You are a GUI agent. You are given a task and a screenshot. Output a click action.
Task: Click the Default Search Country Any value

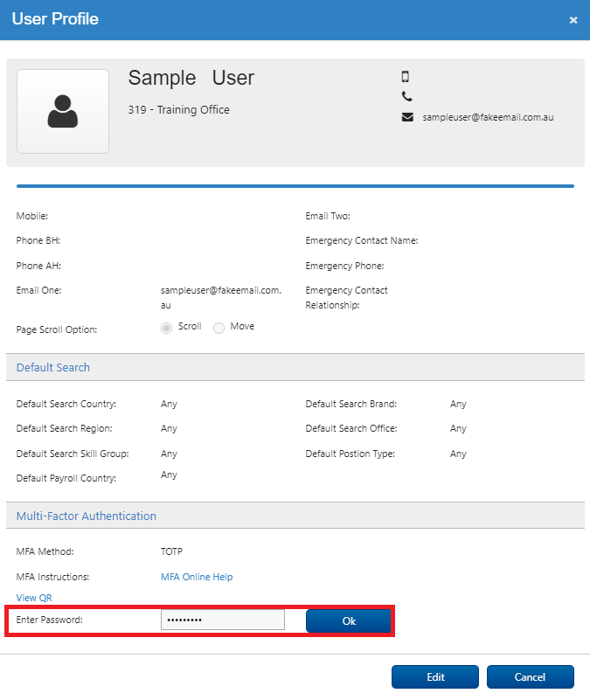169,404
